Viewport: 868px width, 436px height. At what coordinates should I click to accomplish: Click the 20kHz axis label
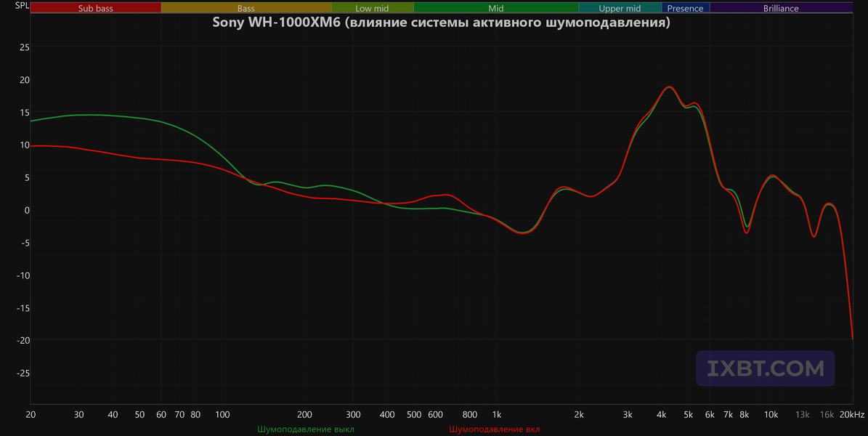(852, 414)
